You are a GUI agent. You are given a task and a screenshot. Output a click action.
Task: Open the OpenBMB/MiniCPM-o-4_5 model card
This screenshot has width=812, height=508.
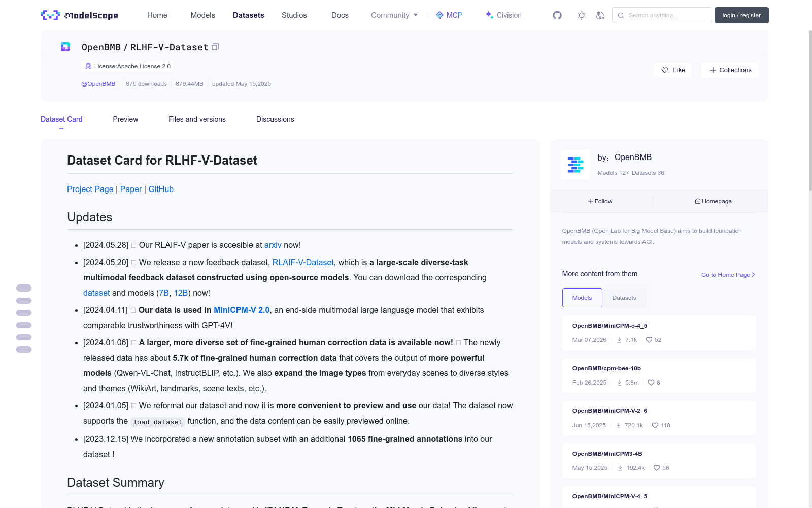pyautogui.click(x=659, y=333)
